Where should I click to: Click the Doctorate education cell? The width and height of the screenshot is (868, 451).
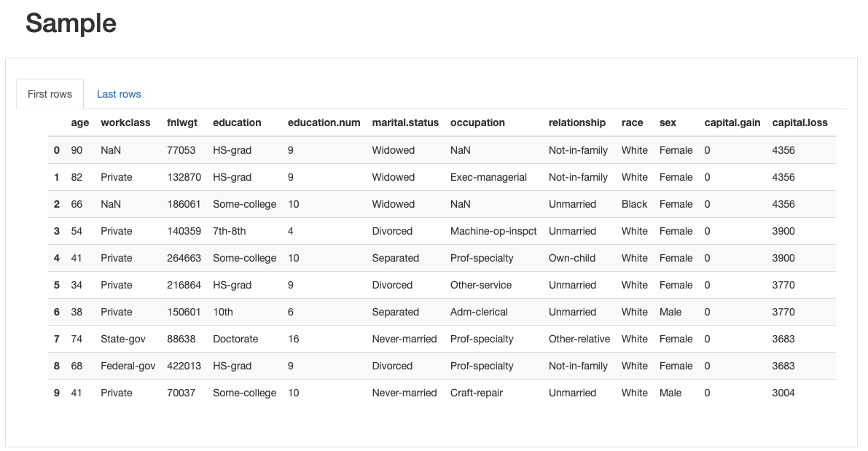tap(235, 339)
